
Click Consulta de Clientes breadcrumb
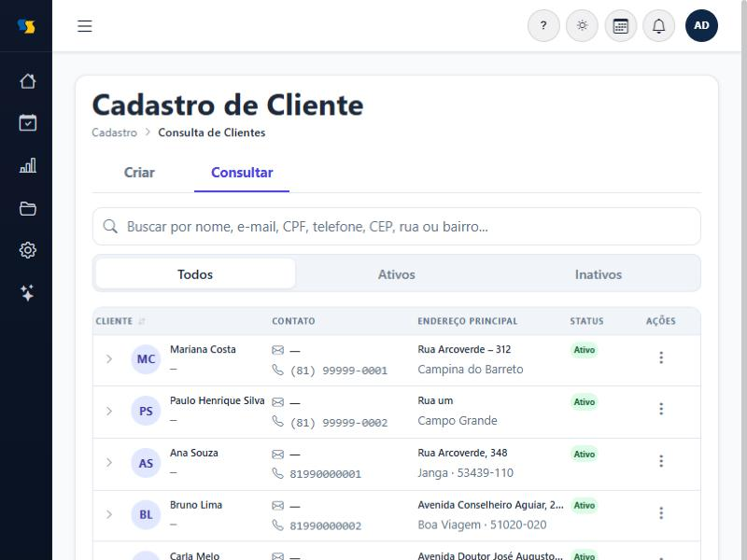click(x=212, y=133)
